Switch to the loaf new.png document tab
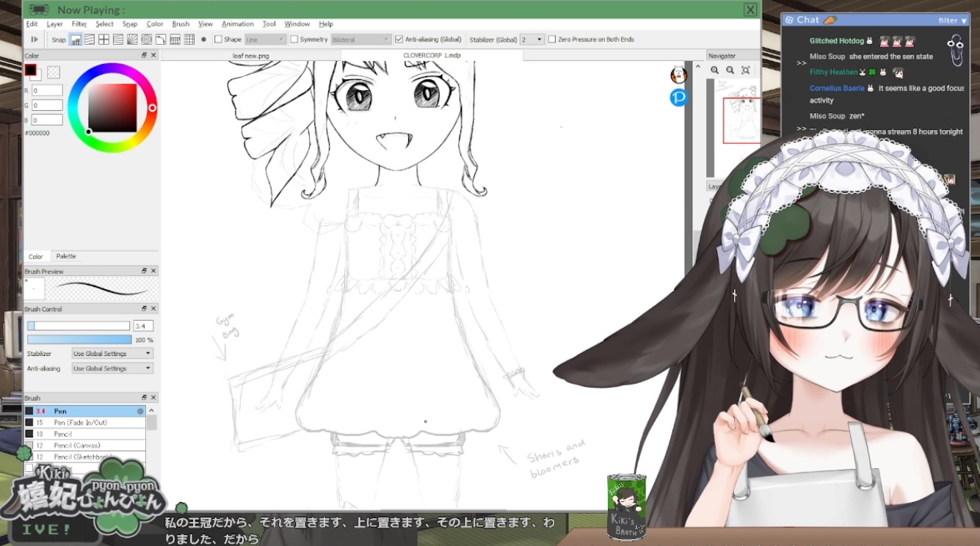 tap(251, 56)
